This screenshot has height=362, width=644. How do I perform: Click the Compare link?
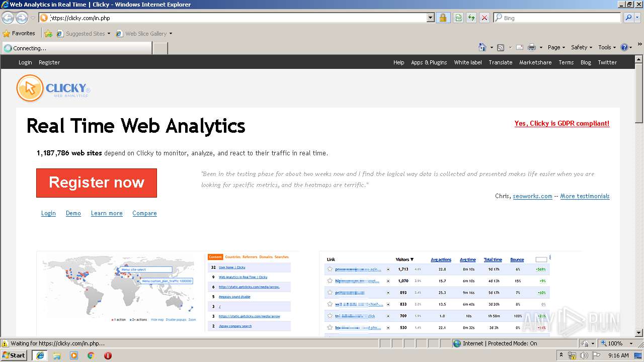(144, 213)
